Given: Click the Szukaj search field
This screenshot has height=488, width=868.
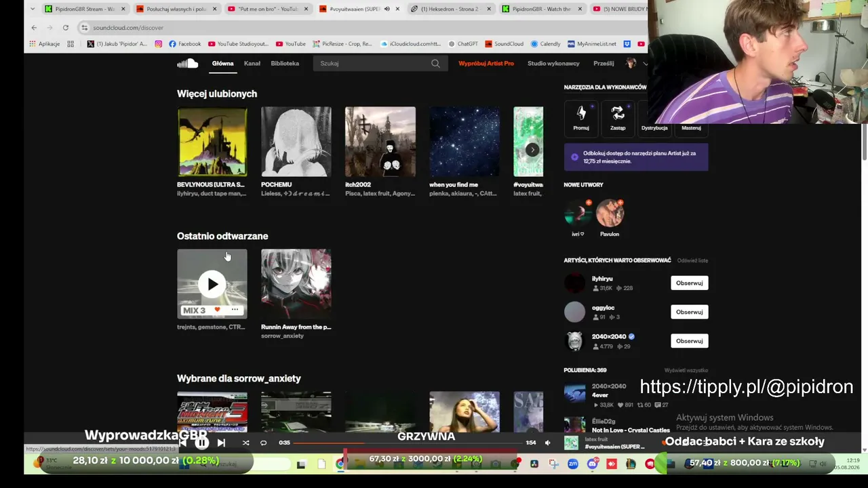Looking at the screenshot, I should 380,64.
